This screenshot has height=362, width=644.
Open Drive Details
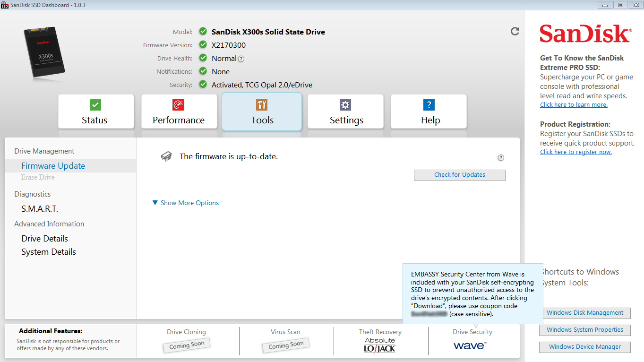click(x=44, y=239)
